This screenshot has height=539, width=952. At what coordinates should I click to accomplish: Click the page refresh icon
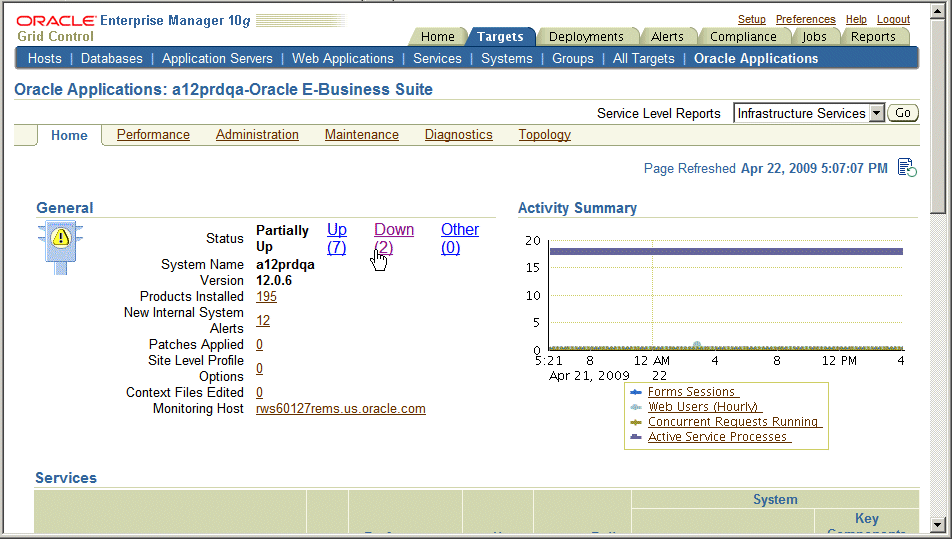tap(907, 168)
